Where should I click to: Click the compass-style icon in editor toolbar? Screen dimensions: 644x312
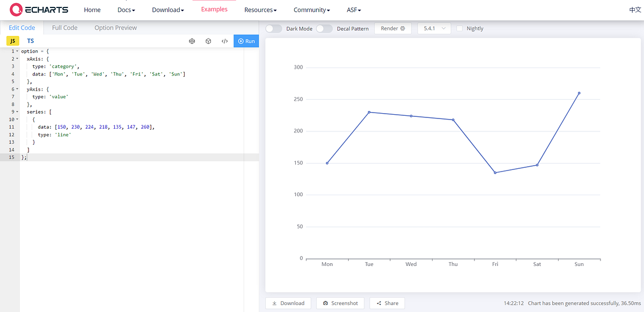tap(192, 41)
